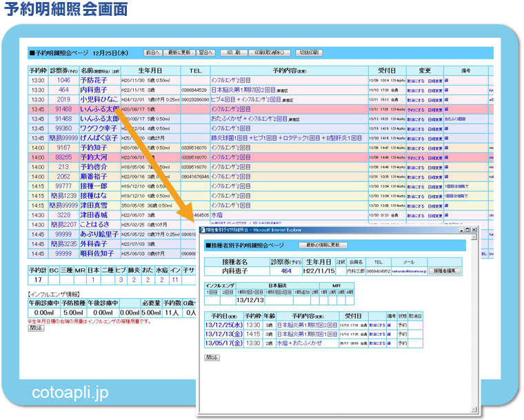Click memo icon in 津田真雪 row
524x420 pixels.
pyautogui.click(x=447, y=206)
